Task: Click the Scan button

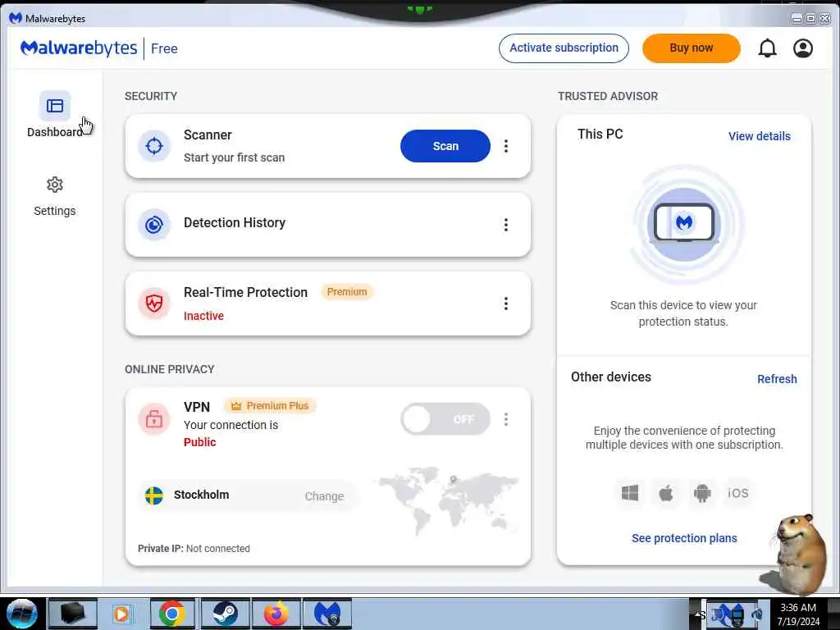Action: [445, 146]
